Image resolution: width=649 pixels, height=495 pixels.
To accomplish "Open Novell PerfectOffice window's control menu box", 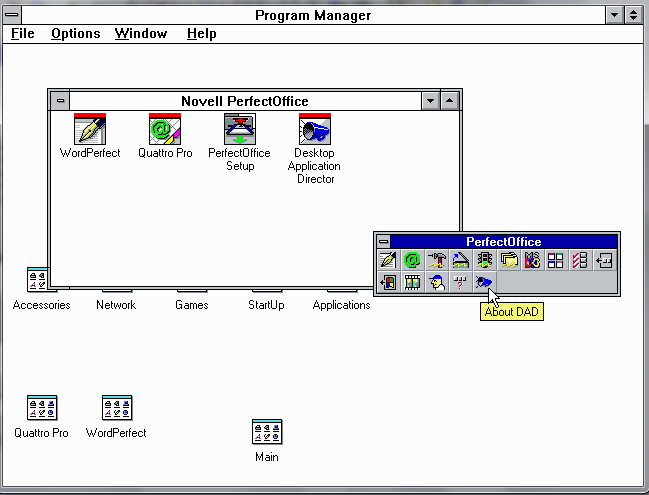I will coord(60,101).
